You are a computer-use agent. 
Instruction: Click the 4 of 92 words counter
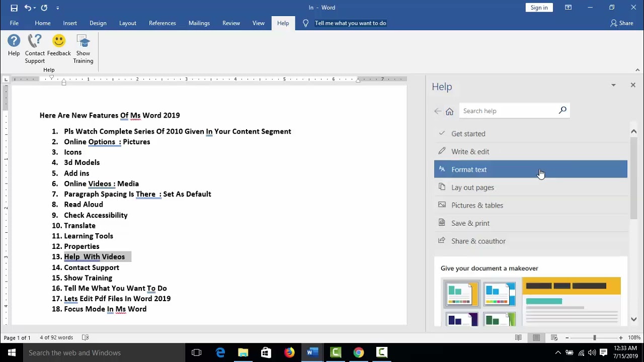[56, 338]
